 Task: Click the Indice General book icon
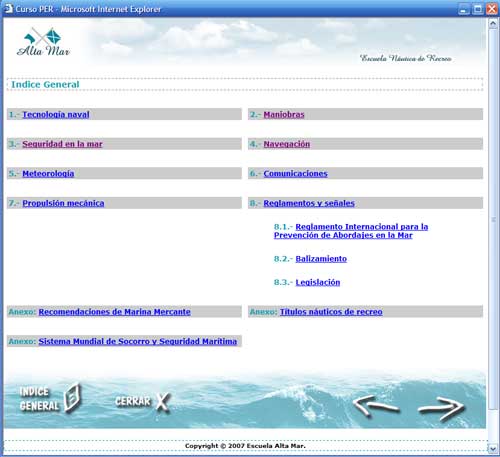click(x=72, y=397)
